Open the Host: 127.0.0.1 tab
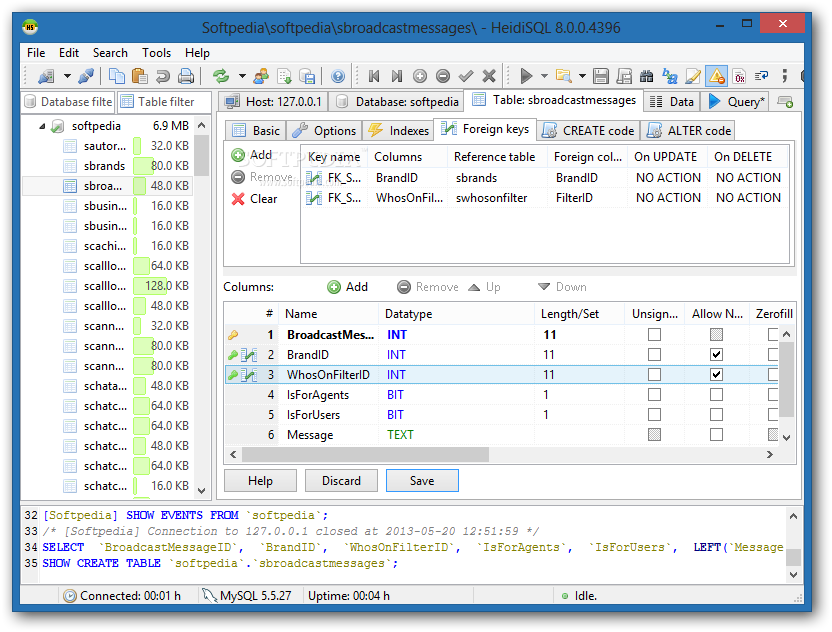This screenshot has height=632, width=832. (274, 102)
